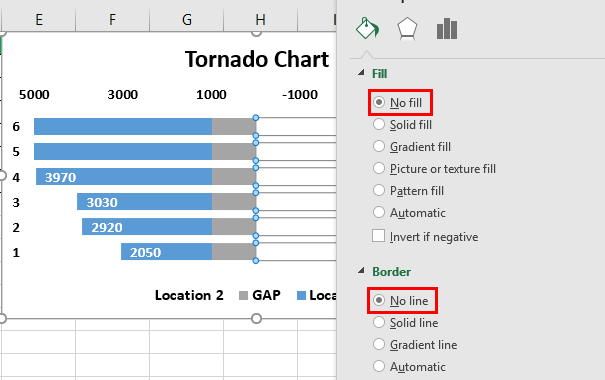Image resolution: width=605 pixels, height=380 pixels.
Task: Select the Solid fill option
Action: pos(402,125)
